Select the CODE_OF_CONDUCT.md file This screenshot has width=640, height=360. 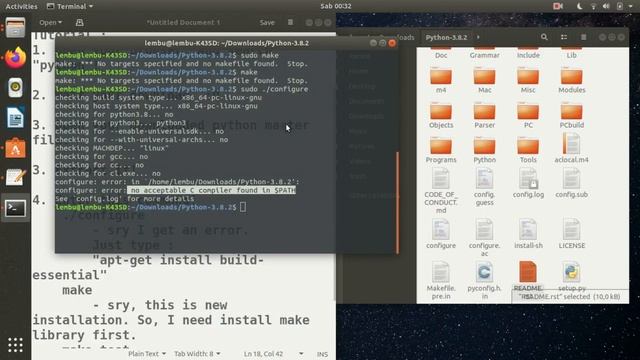tap(441, 191)
